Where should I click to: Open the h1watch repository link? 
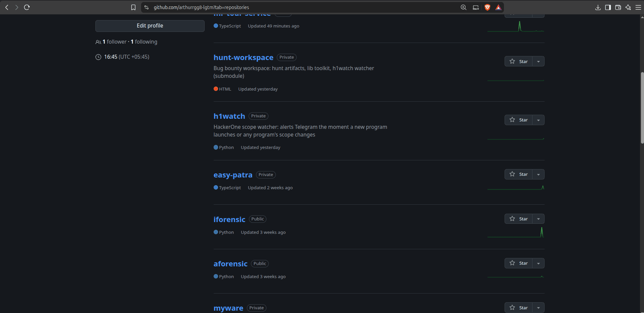tap(229, 116)
